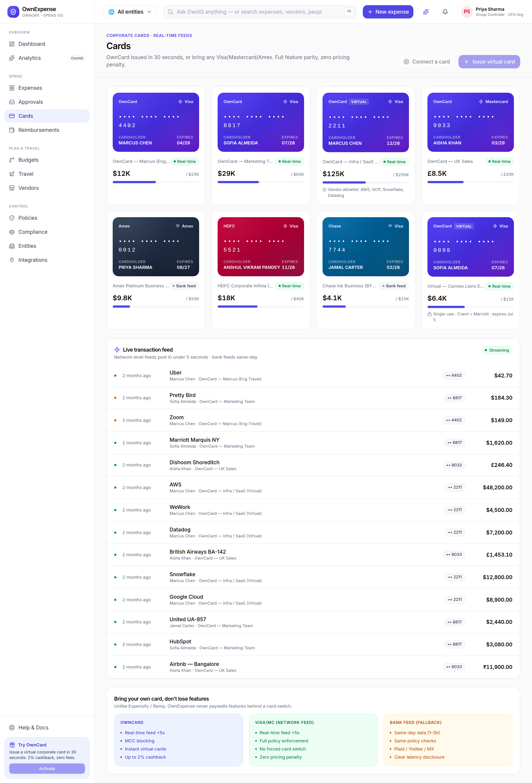Click the Entities building icon
This screenshot has width=532, height=783.
(x=12, y=246)
